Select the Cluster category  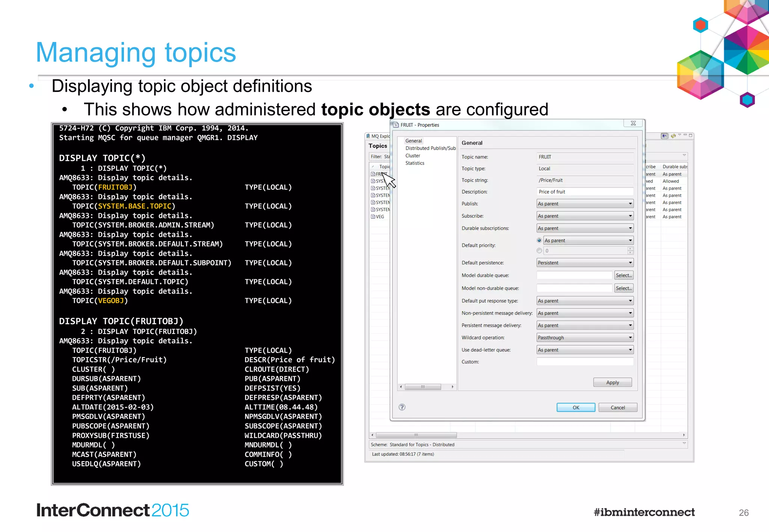tap(413, 156)
